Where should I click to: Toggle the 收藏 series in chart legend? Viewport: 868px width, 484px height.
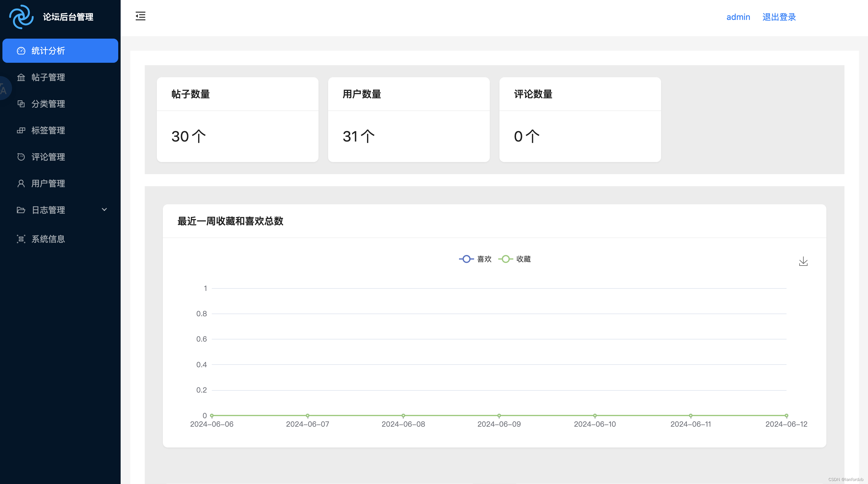(x=515, y=259)
